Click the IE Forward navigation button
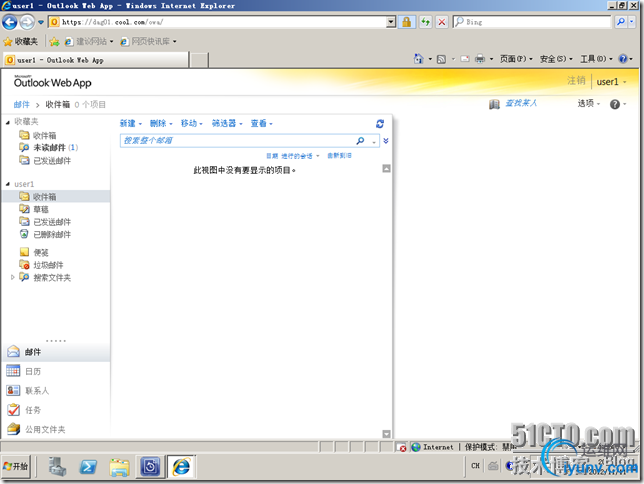This screenshot has height=484, width=644. [x=28, y=22]
